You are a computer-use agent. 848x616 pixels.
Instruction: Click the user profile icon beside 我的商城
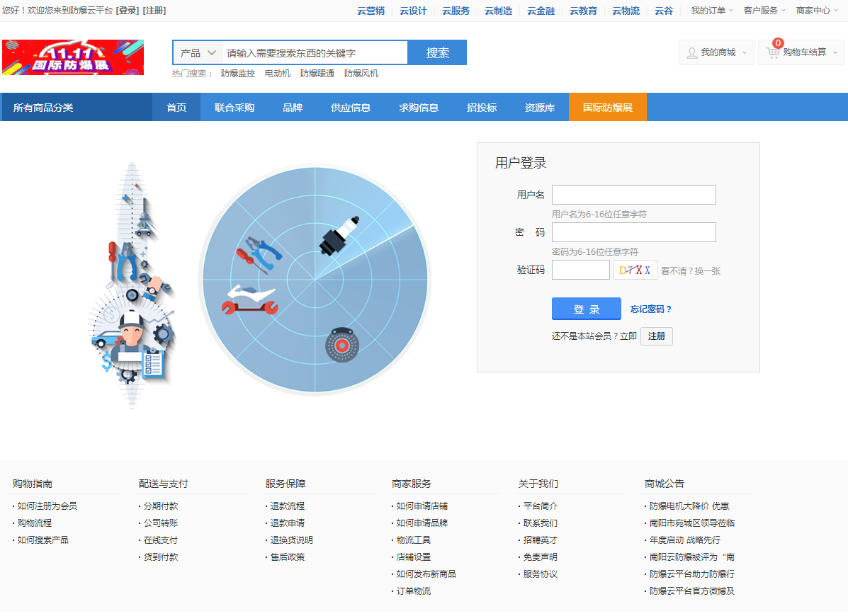coord(692,52)
